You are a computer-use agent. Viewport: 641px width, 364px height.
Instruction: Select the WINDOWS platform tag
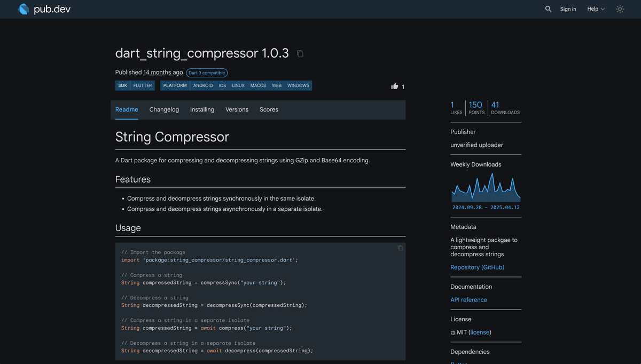[x=298, y=85]
